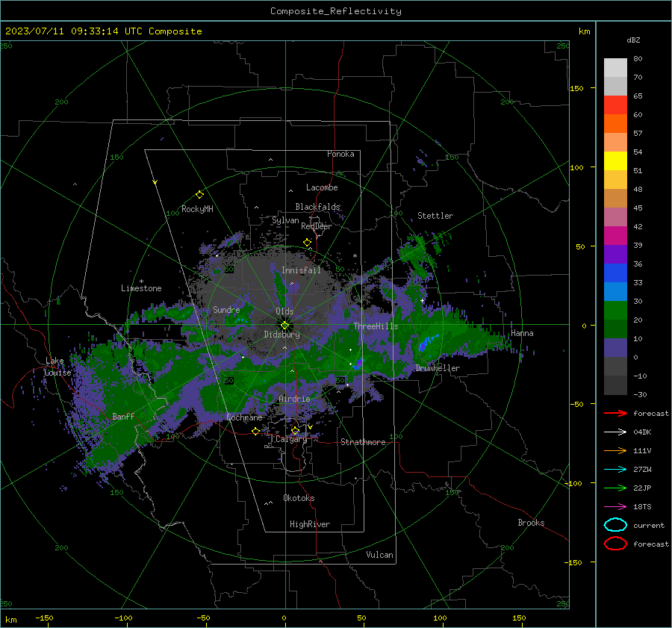Viewport: 672px width, 628px height.
Task: Select the top light gray 80 dBZ swatch
Action: tap(615, 68)
